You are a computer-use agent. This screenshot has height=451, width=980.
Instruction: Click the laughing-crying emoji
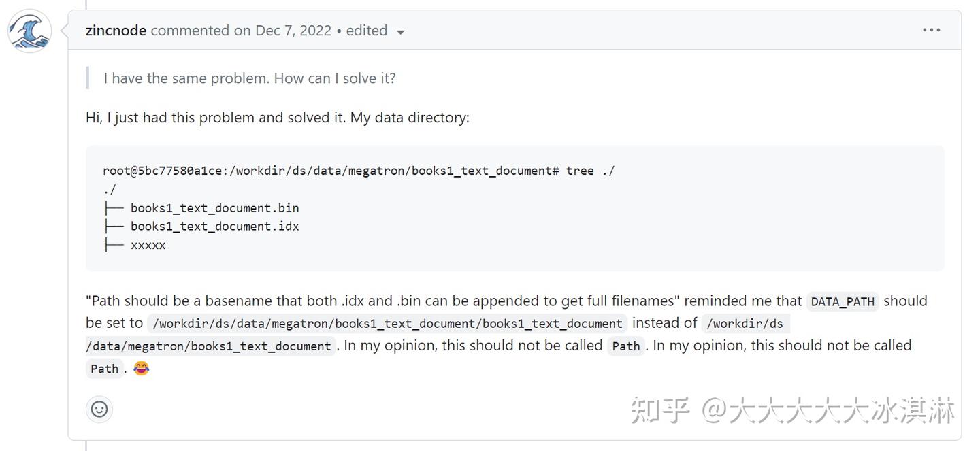pos(141,369)
